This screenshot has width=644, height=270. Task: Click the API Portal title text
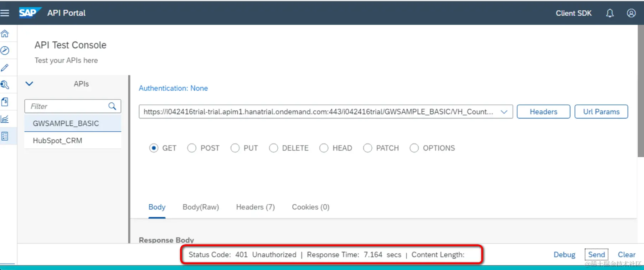[66, 13]
